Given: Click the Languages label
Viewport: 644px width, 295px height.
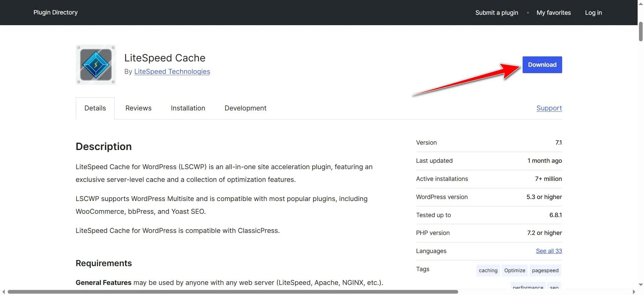Looking at the screenshot, I should 431,251.
